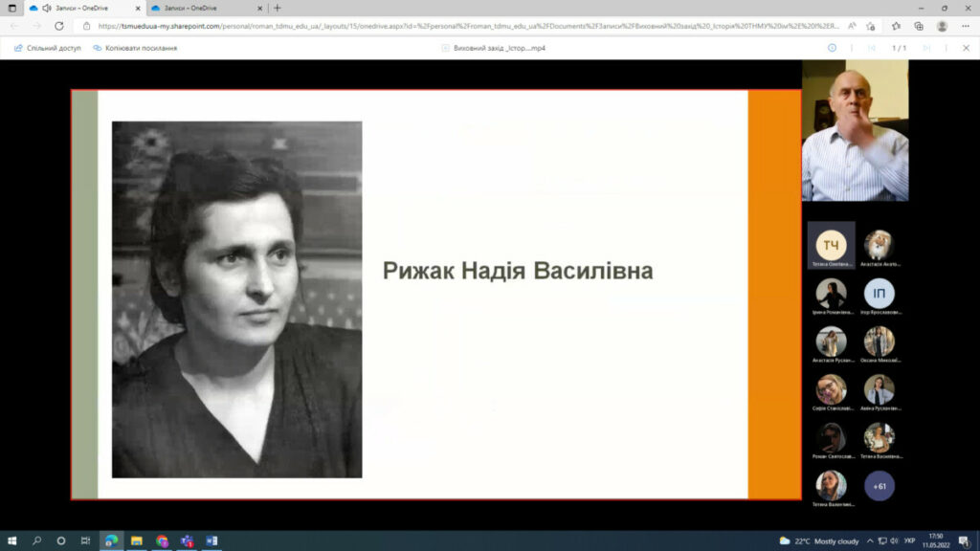Click Копіювати посилання to copy link

tap(135, 48)
